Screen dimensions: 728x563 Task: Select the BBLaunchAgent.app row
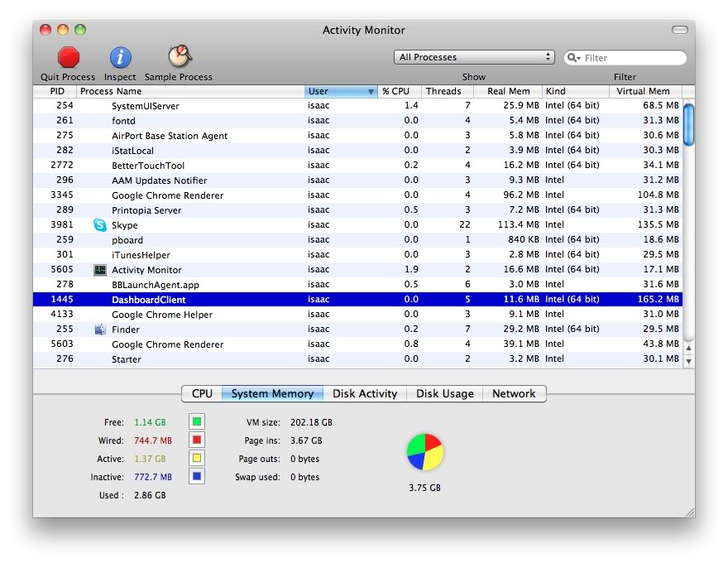pos(357,284)
